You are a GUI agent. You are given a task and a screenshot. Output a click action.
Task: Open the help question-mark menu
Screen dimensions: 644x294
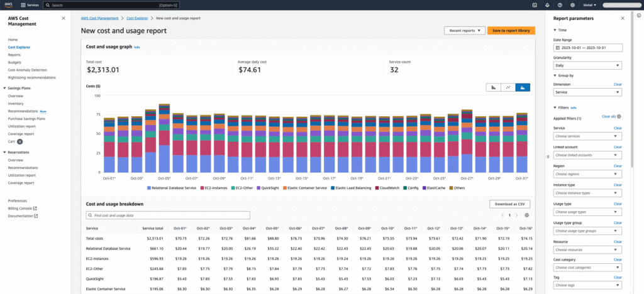coord(560,5)
